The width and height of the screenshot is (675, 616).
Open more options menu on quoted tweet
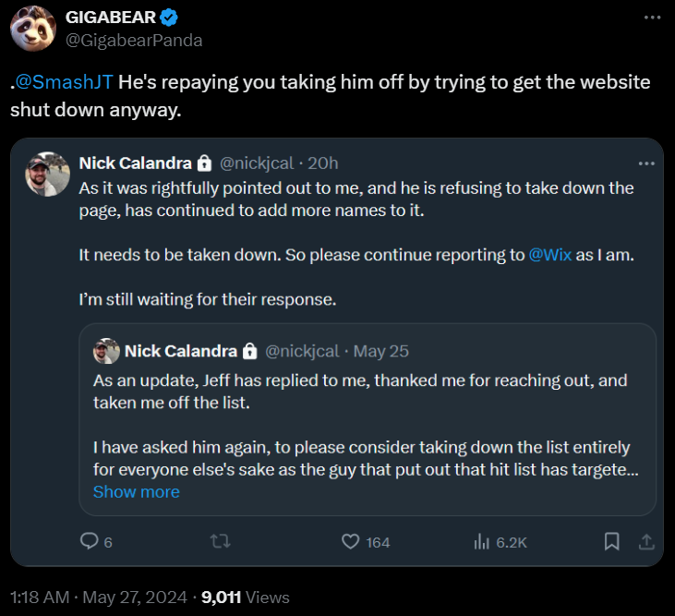click(645, 163)
